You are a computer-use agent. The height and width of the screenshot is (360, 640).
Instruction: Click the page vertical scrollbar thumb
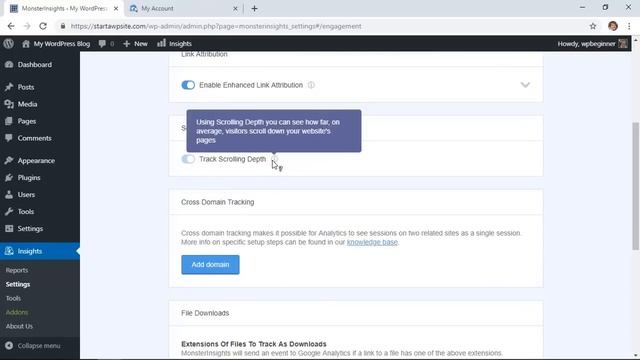tap(636, 186)
